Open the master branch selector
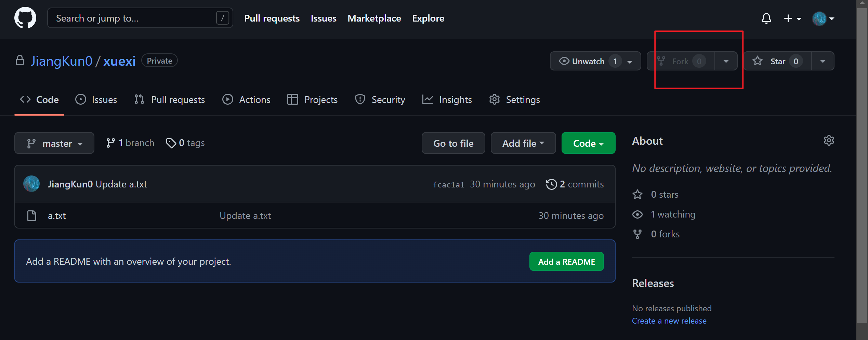 coord(54,143)
